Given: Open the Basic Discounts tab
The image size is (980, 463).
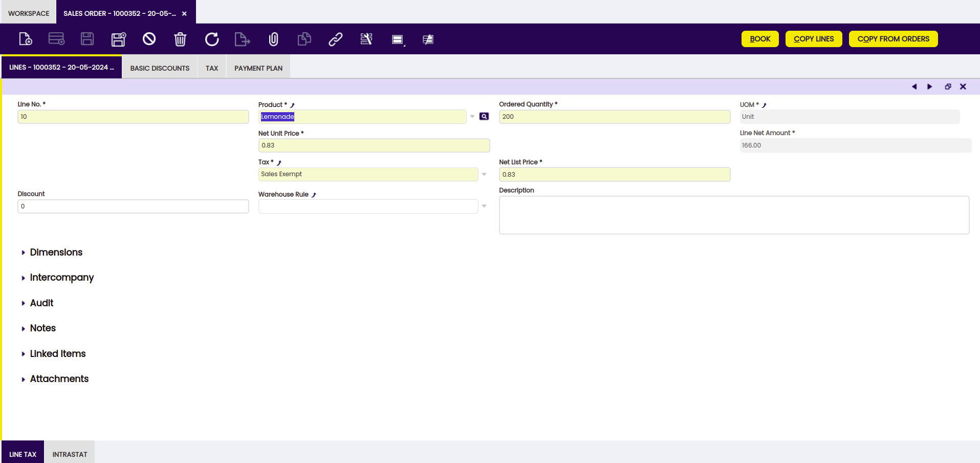Looking at the screenshot, I should pyautogui.click(x=160, y=68).
